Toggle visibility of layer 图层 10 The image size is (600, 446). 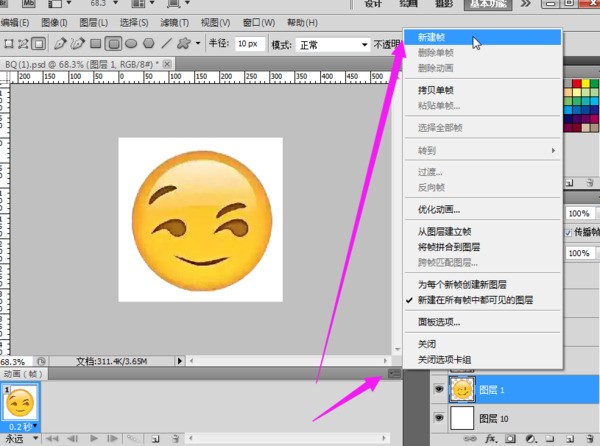pos(437,417)
